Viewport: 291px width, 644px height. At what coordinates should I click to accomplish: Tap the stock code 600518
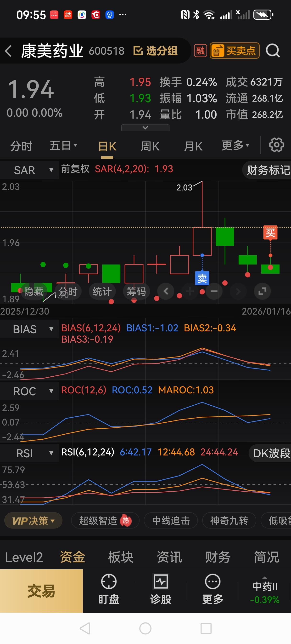[x=106, y=51]
